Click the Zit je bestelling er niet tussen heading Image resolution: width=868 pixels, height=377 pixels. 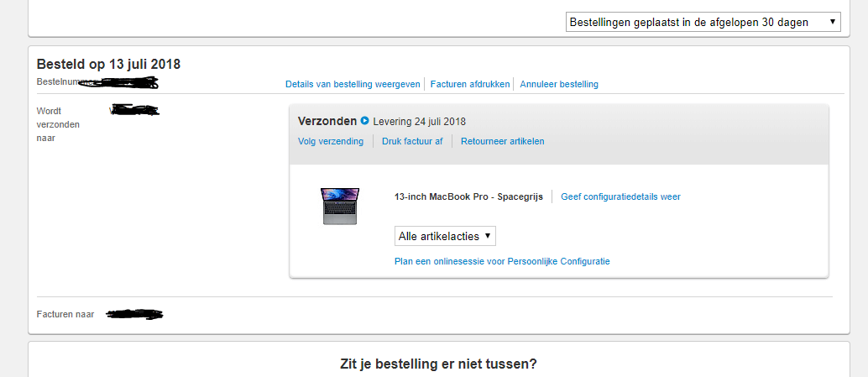[x=438, y=364]
